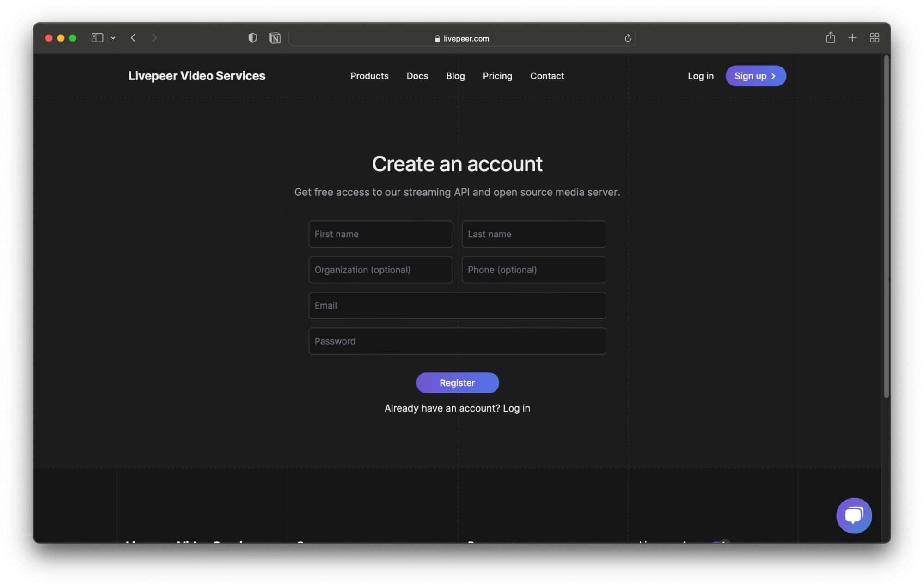
Task: Click the Notion extension icon
Action: pyautogui.click(x=275, y=38)
